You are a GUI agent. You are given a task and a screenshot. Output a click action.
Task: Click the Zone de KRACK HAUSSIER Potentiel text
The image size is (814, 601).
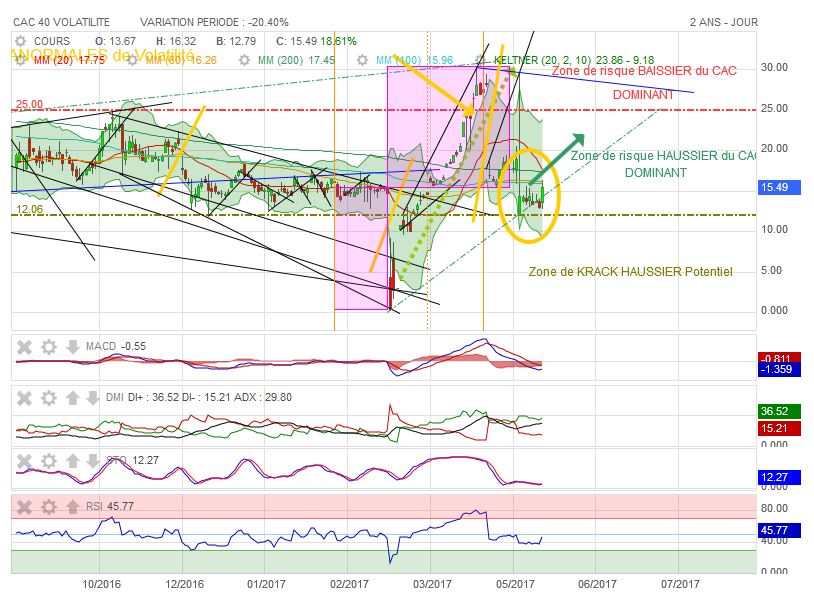click(x=630, y=271)
